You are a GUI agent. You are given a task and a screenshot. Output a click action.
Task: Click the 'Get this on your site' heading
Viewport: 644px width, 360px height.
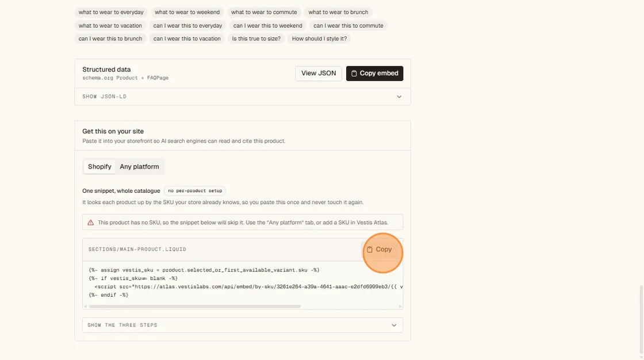point(113,131)
